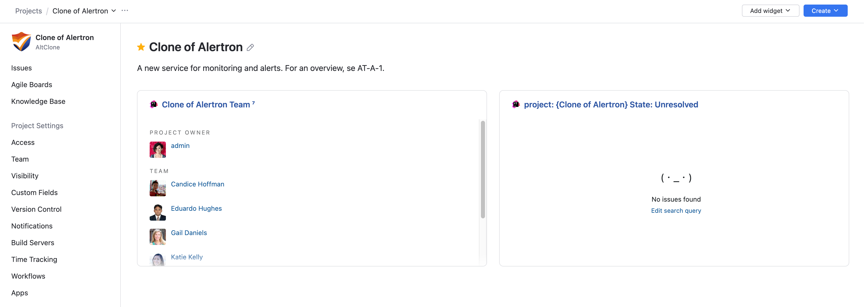Open the Clone of Alertron Team link
Screen dimensions: 868x307
click(205, 104)
